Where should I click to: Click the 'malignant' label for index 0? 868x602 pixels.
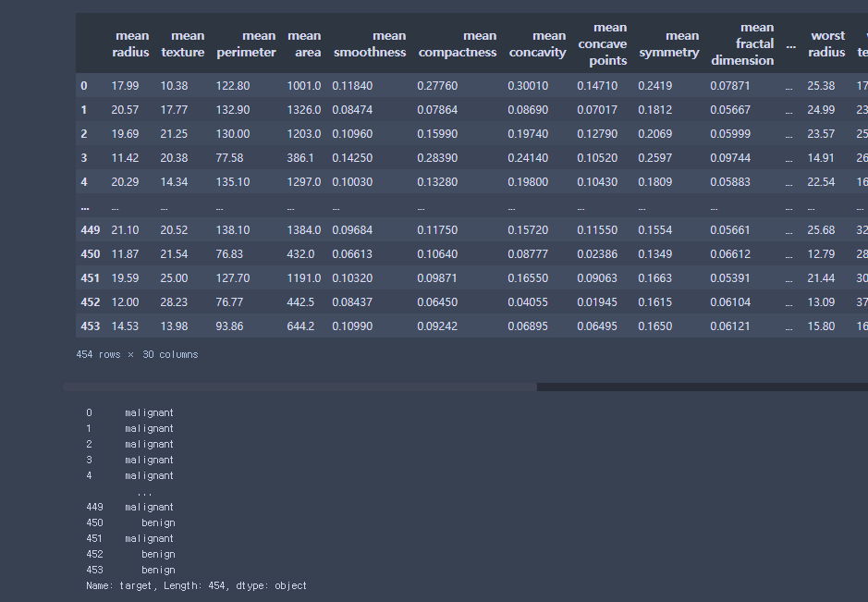(149, 412)
